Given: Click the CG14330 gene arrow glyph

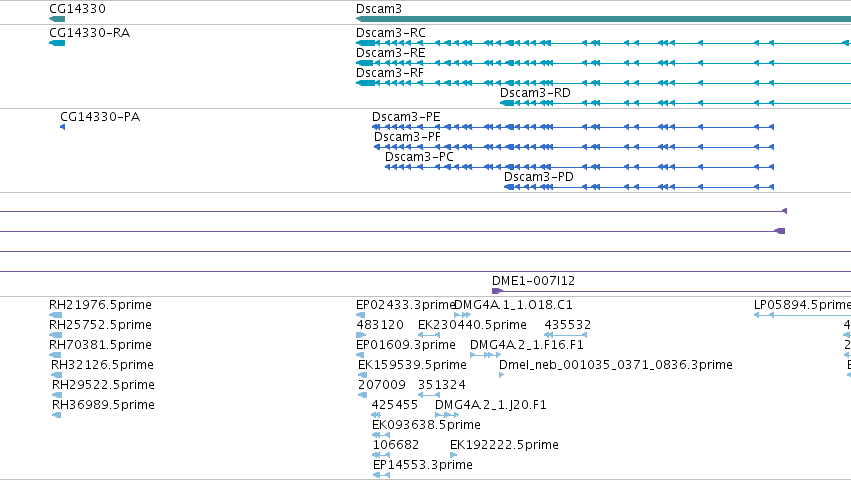Looking at the screenshot, I should pos(57,19).
